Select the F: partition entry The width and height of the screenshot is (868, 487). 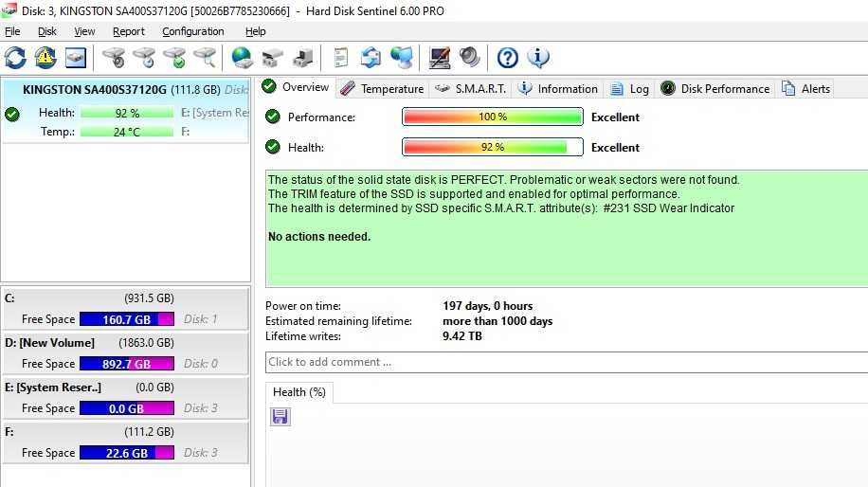[x=126, y=442]
